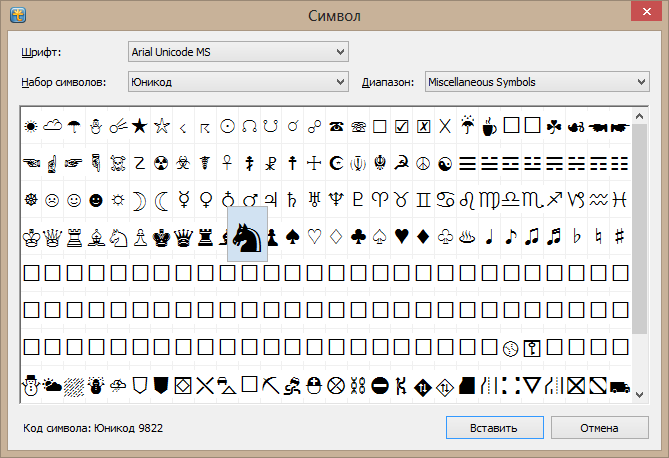Open the Диапазон range dropdown

point(537,82)
